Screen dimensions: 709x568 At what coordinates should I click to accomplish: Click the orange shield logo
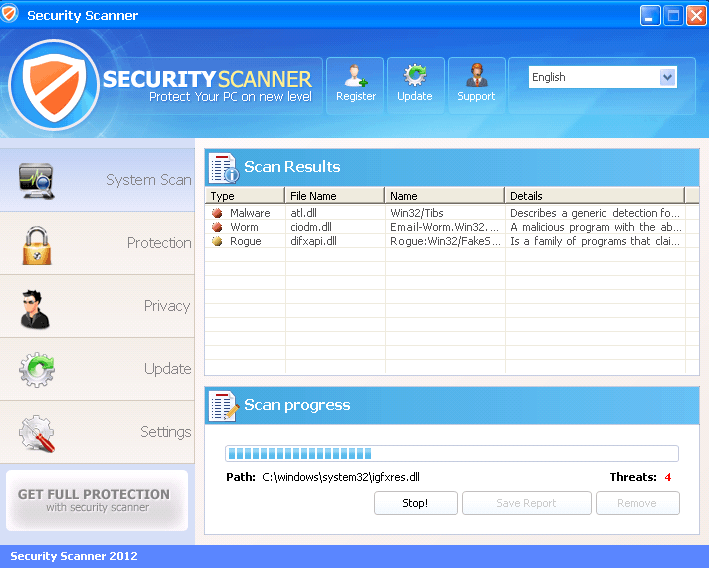[55, 84]
